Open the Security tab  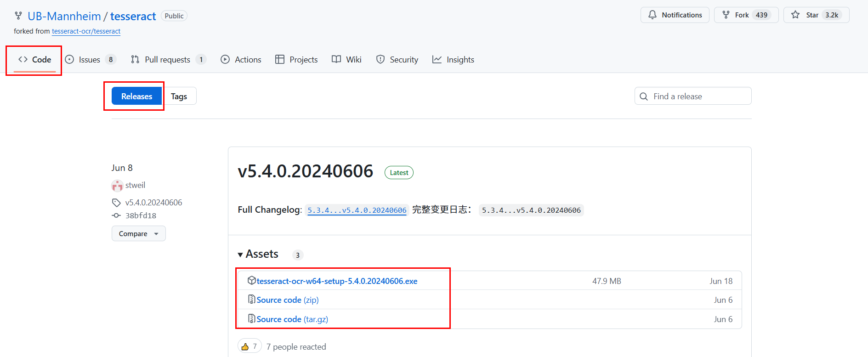[397, 60]
